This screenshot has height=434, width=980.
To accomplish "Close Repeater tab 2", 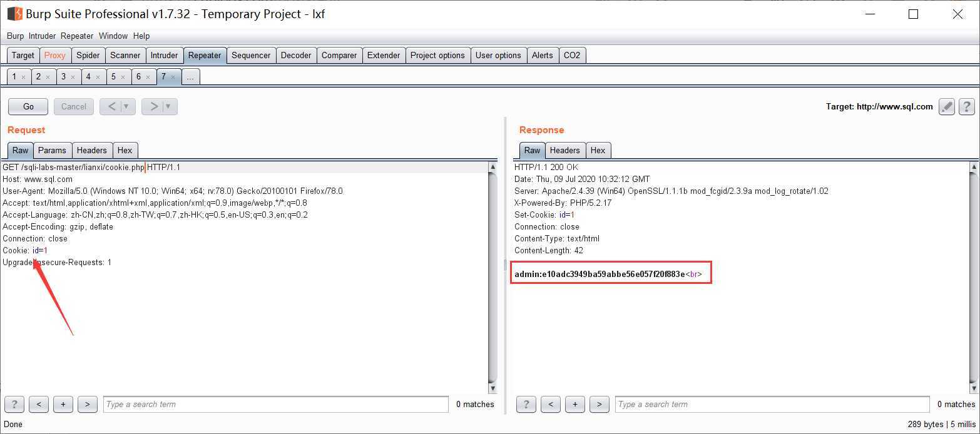I will 48,77.
